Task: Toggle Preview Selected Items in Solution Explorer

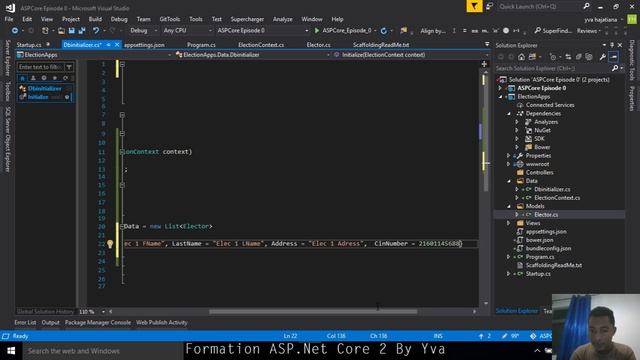Action: point(613,57)
